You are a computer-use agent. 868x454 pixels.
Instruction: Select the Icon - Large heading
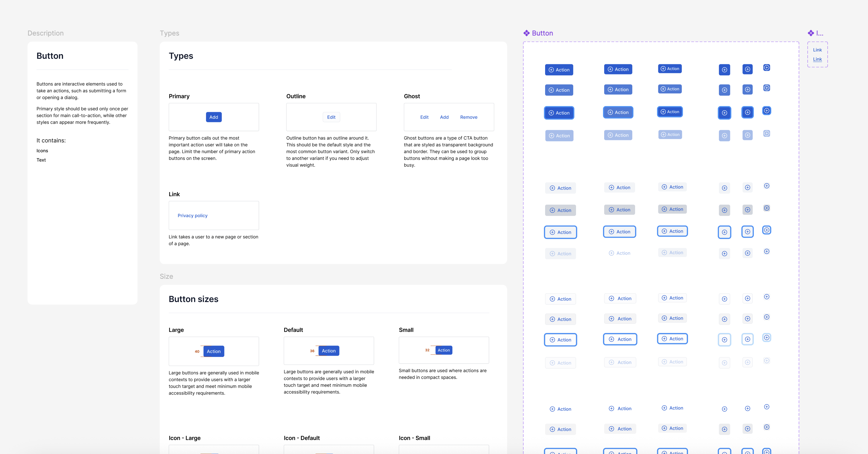[x=185, y=438]
